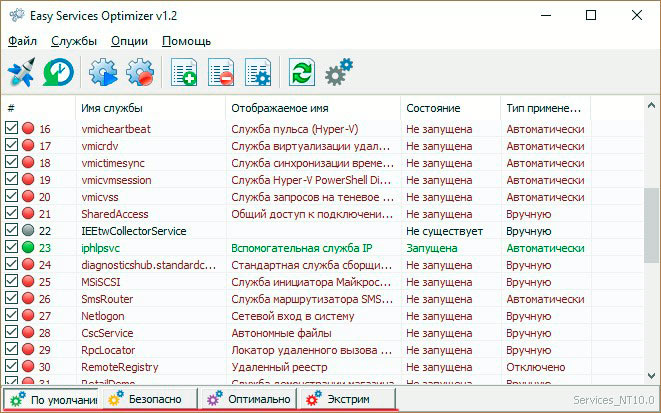Open options via the double-gear toolbar icon
The image size is (661, 413).
(339, 72)
